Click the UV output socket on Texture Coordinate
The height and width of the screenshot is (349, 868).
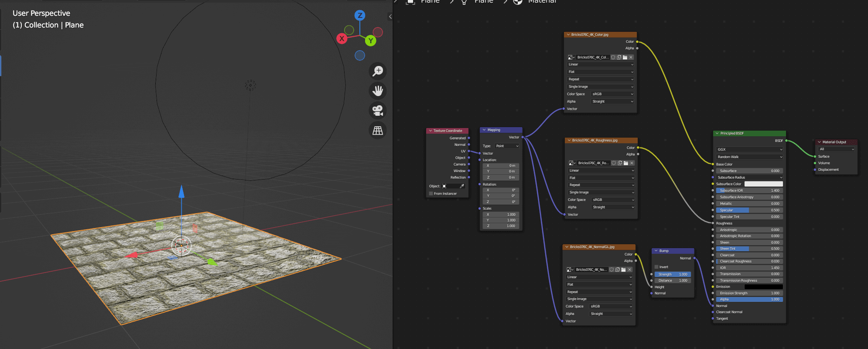[469, 151]
